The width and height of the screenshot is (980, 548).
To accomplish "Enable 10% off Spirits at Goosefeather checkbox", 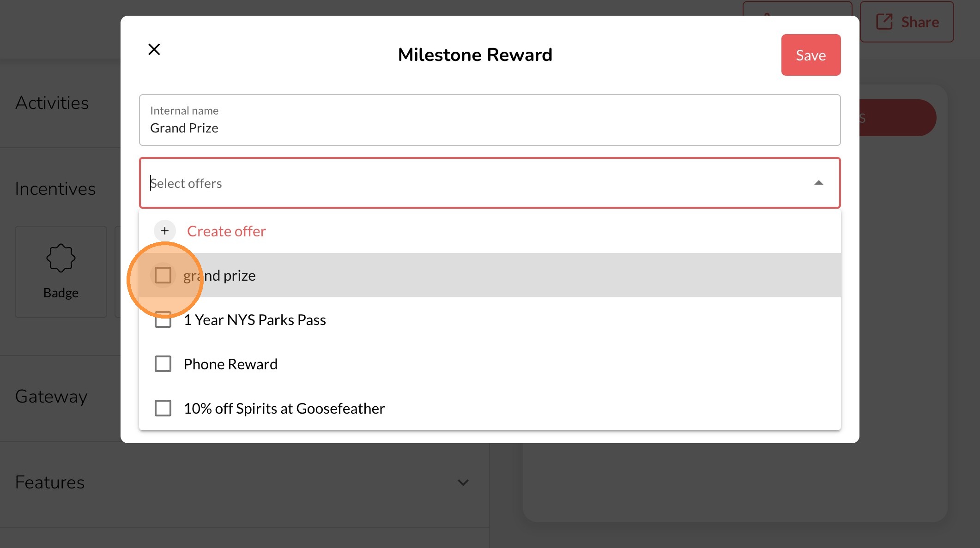I will (x=163, y=408).
